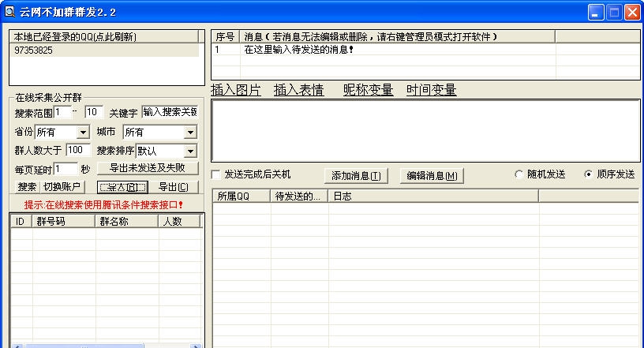644x348 pixels.
Task: Maximize the 云网不加群群发 window
Action: click(614, 13)
